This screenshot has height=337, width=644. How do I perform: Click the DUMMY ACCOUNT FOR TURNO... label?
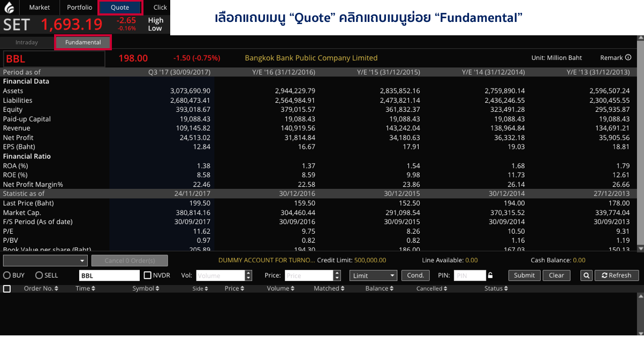pos(267,261)
